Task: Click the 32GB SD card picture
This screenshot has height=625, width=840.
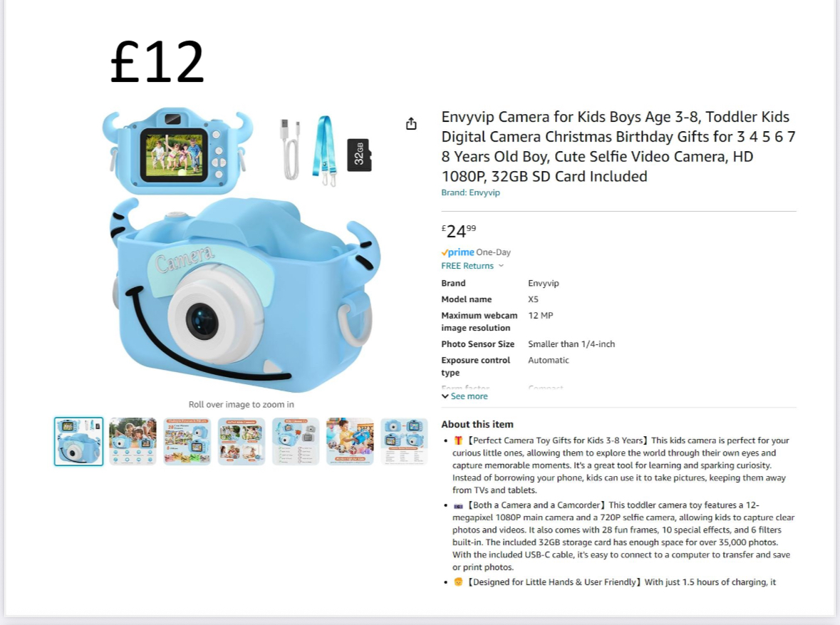Action: click(x=359, y=155)
